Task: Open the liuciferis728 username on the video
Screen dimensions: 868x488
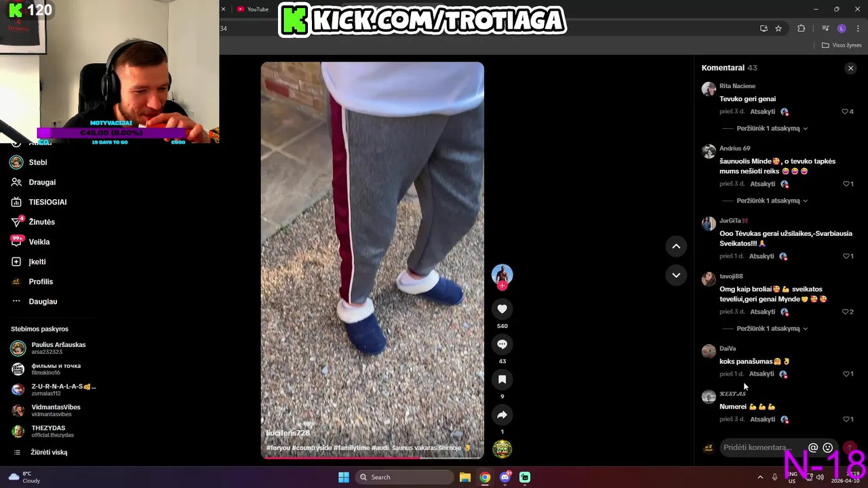Action: click(x=288, y=433)
